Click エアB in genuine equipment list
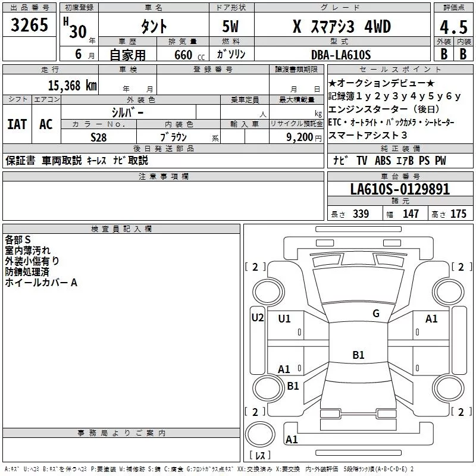 click(405, 160)
